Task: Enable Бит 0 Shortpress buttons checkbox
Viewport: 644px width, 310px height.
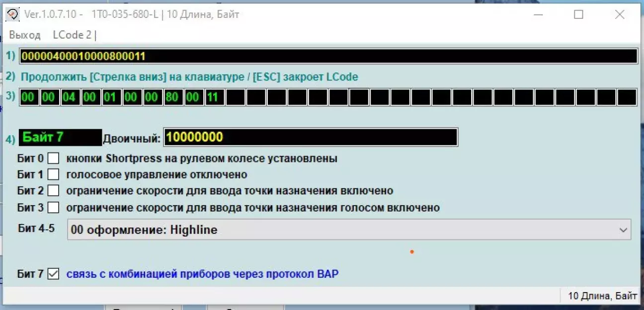Action: (53, 158)
